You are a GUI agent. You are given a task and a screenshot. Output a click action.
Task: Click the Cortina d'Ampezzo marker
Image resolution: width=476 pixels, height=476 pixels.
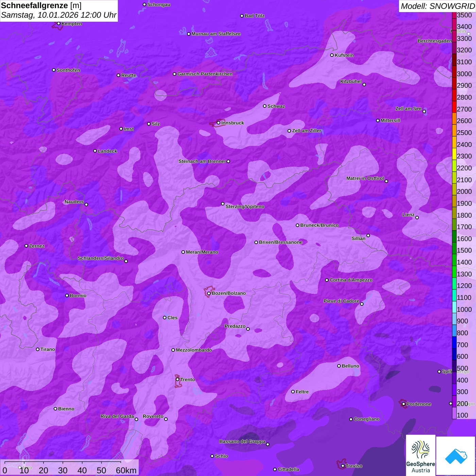327,280
